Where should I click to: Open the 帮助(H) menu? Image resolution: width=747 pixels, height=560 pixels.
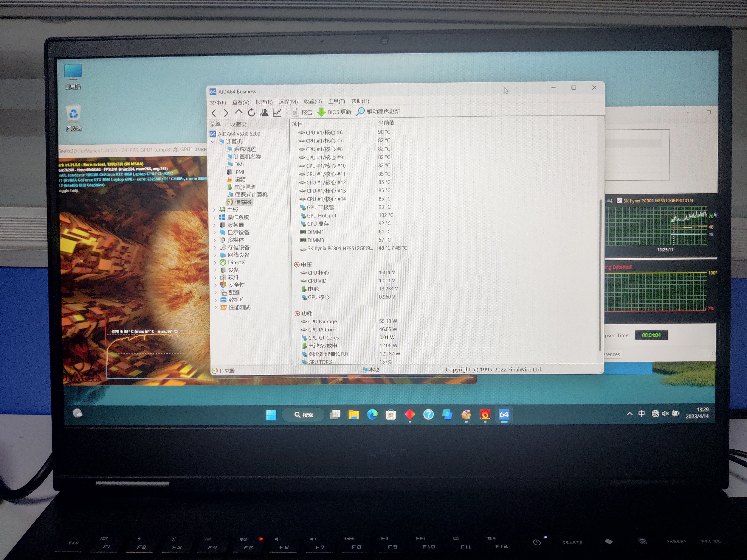pos(360,101)
